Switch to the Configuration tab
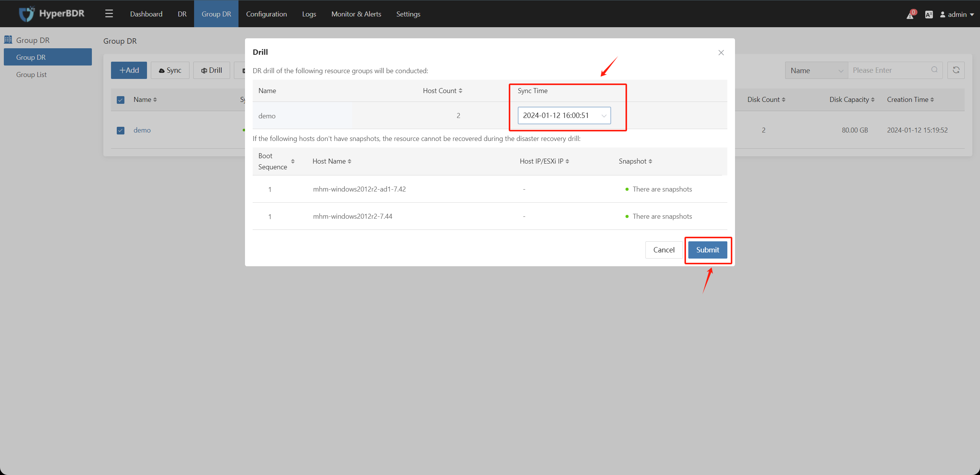980x475 pixels. click(x=265, y=14)
